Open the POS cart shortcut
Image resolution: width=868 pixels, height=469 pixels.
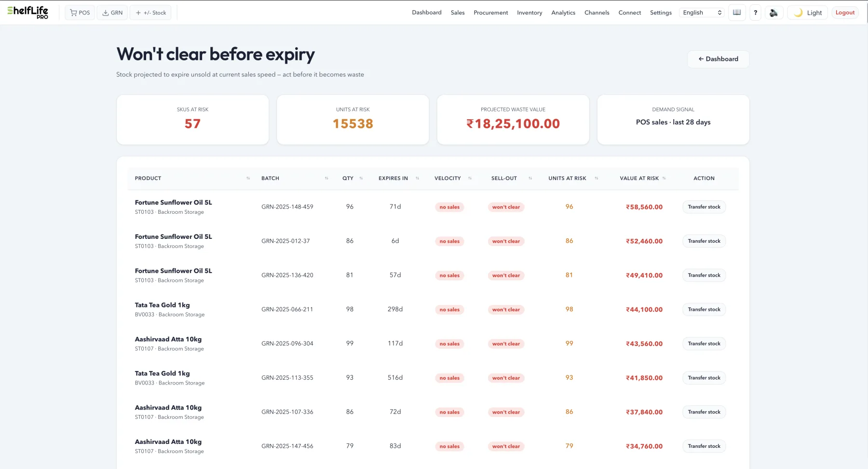[x=80, y=13]
